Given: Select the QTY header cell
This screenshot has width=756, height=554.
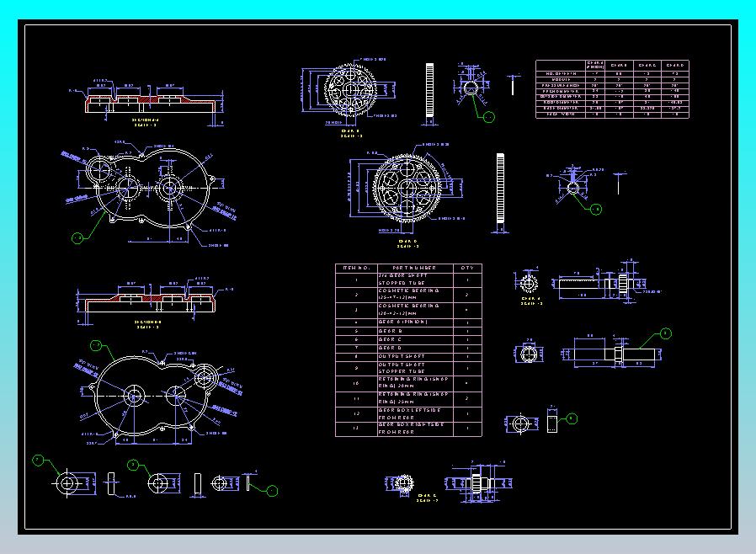Looking at the screenshot, I should (467, 268).
